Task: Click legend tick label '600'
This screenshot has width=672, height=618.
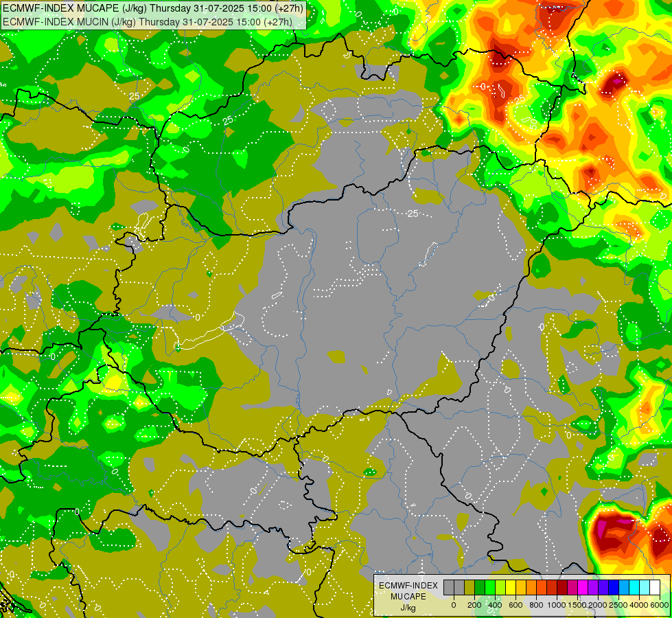Action: click(x=515, y=605)
